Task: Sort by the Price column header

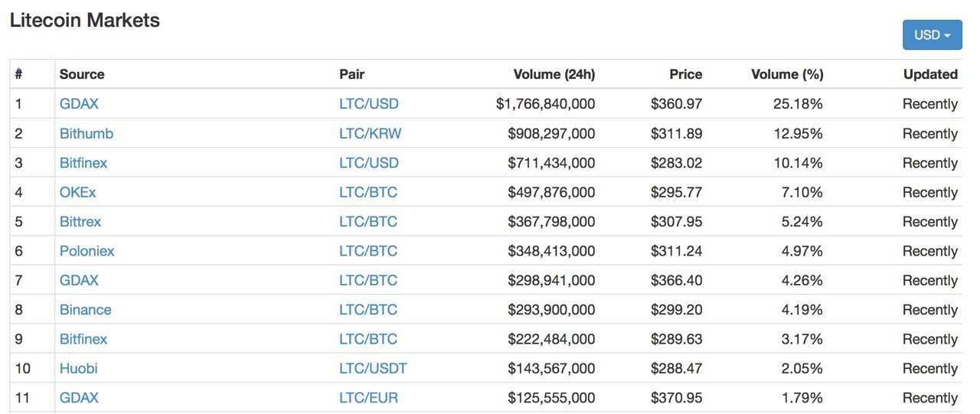Action: tap(686, 74)
